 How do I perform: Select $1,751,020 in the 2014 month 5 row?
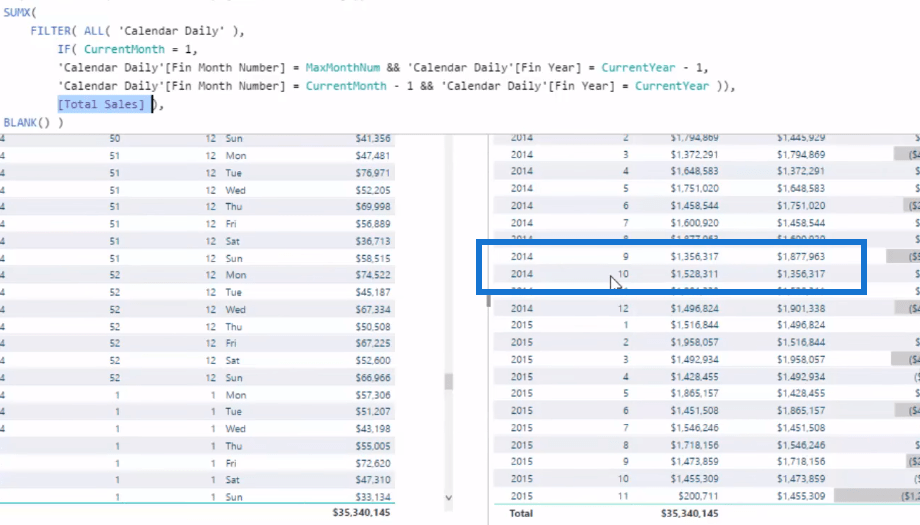[x=695, y=188]
